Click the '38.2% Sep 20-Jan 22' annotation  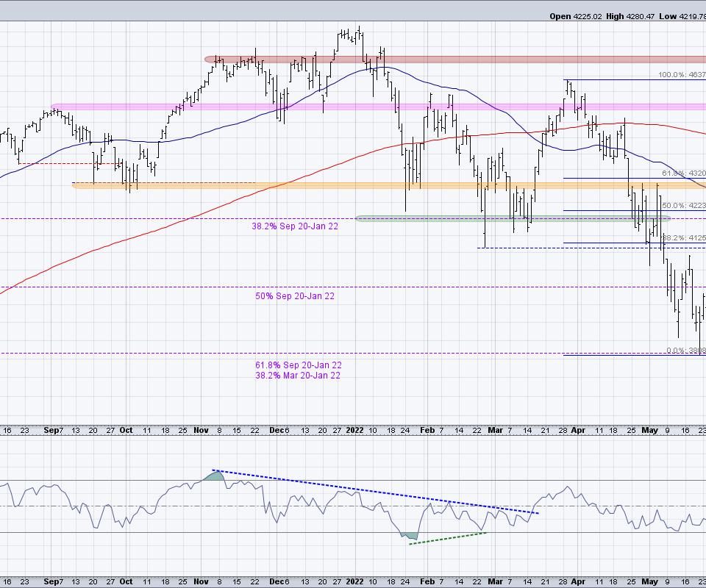click(x=296, y=227)
